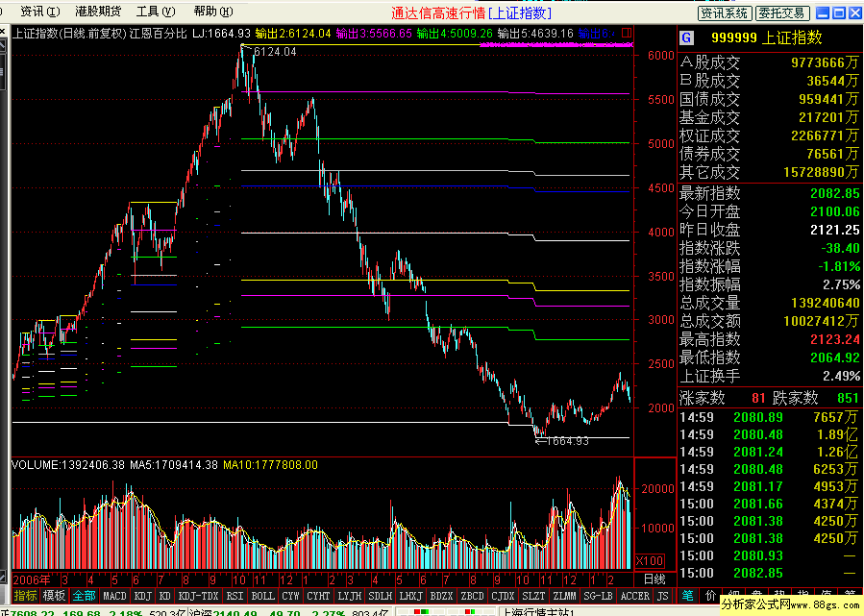Screen dimensions: 864x616
Task: Switch indicator to CYHT
Action: [318, 596]
